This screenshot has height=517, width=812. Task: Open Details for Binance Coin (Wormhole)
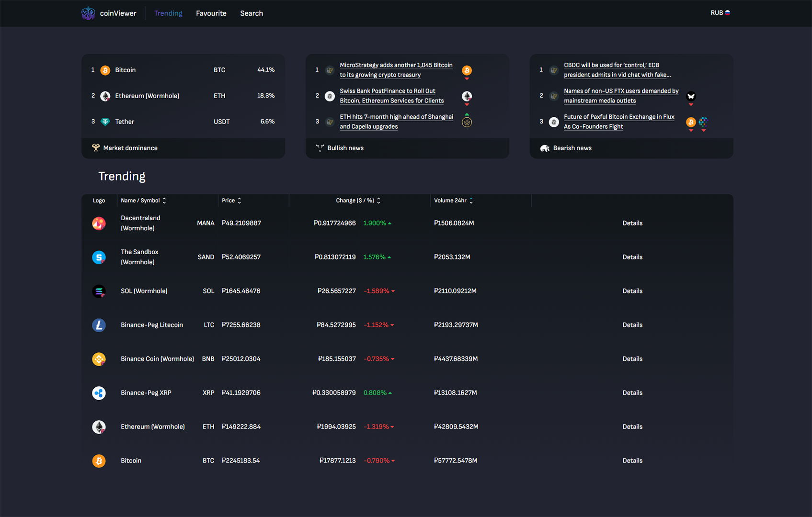[632, 359]
